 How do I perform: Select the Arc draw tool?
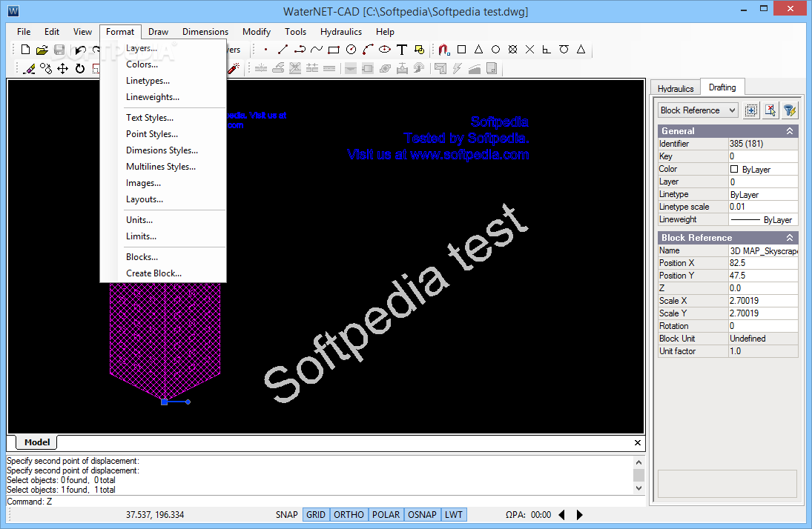click(x=368, y=50)
